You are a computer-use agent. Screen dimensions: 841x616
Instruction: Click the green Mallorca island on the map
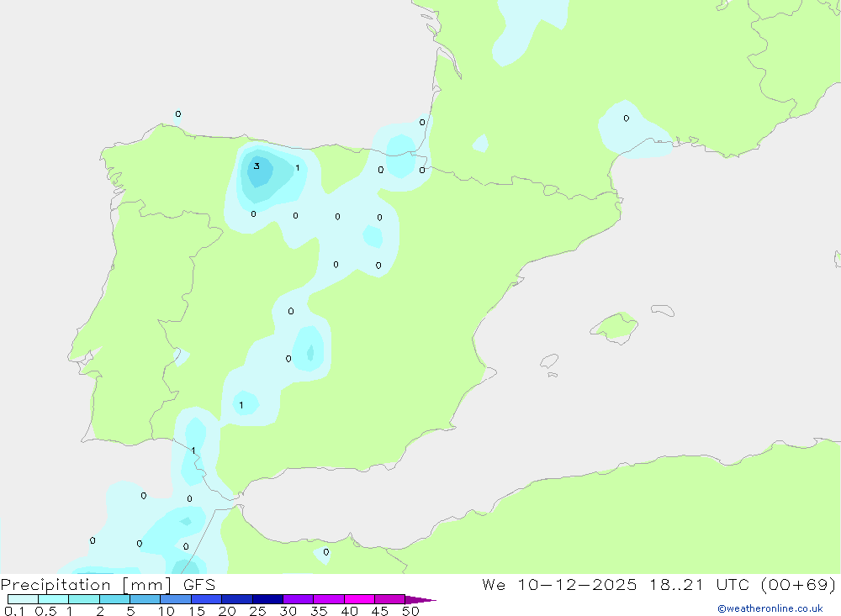(x=615, y=327)
